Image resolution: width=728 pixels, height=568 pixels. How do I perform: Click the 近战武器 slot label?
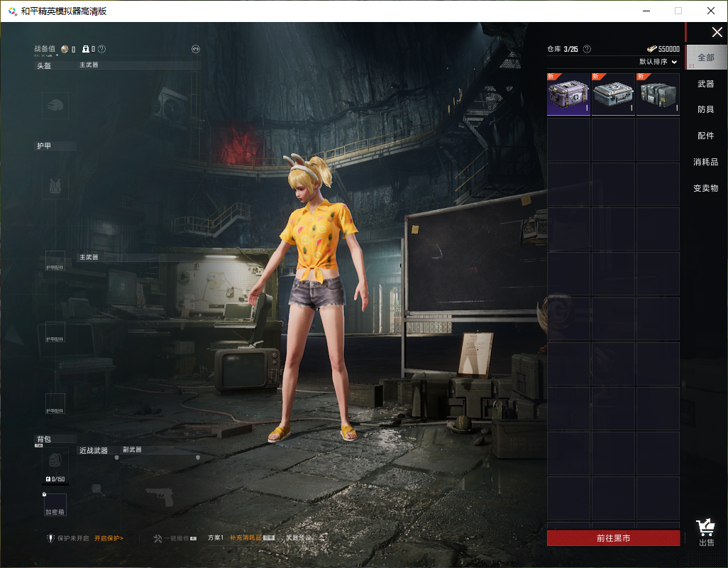point(94,451)
